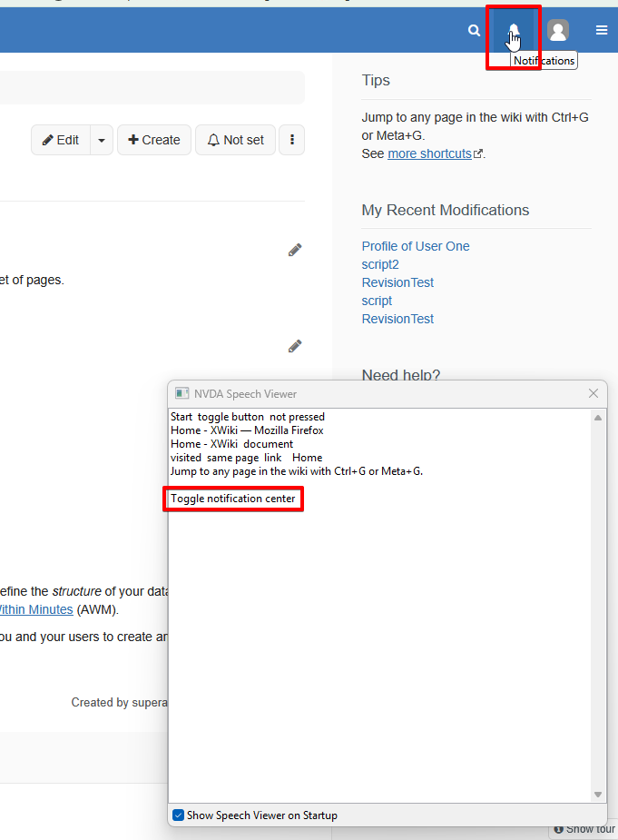This screenshot has width=618, height=840.
Task: Toggle Show Speech Viewer on Startup checkbox
Action: [x=179, y=815]
